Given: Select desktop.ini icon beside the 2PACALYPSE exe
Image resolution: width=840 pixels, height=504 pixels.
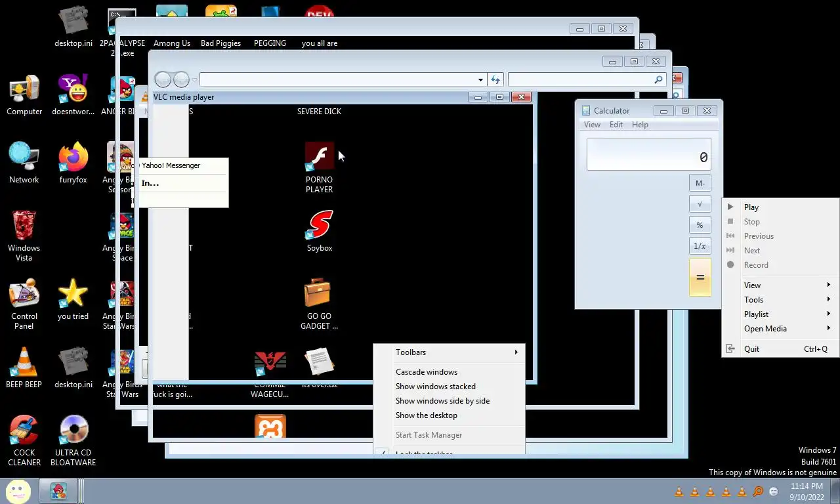Looking at the screenshot, I should coord(73,22).
